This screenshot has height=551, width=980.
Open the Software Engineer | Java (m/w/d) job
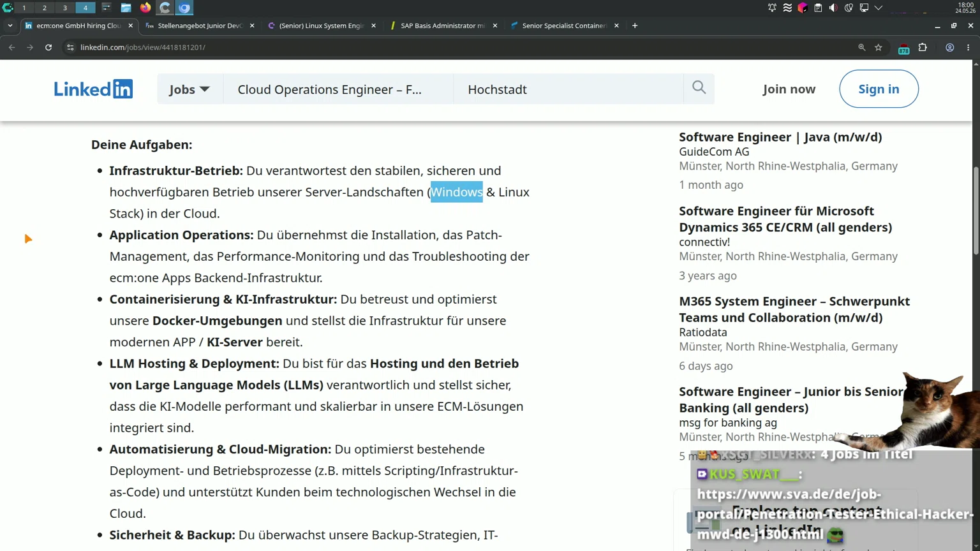click(x=780, y=137)
